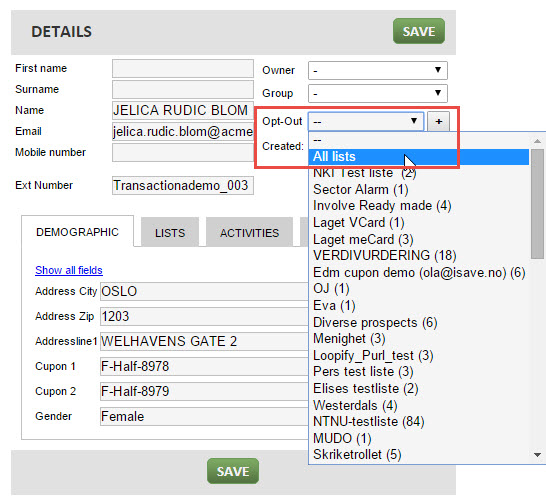Screen dimensions: 546x503
Task: Click the Mobile number field
Action: coord(182,152)
